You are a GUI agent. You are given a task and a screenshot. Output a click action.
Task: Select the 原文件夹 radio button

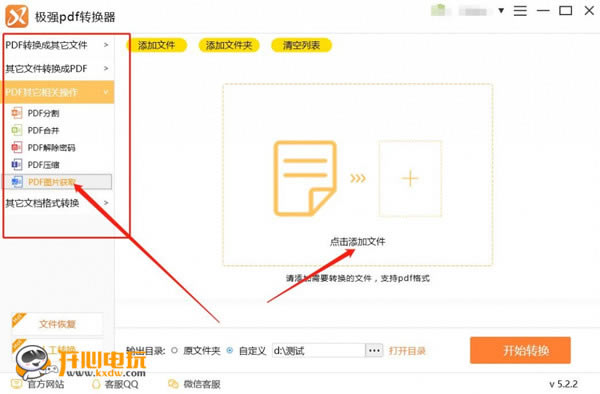point(174,350)
